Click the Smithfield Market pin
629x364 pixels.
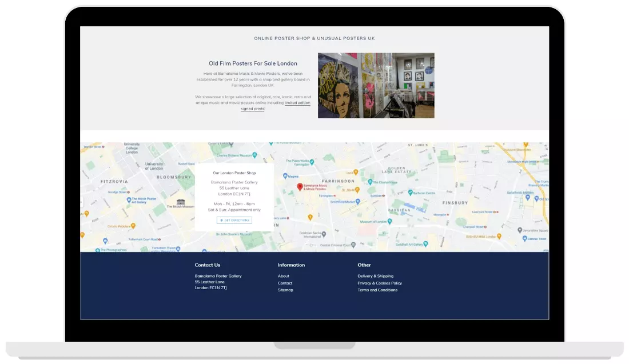358,202
